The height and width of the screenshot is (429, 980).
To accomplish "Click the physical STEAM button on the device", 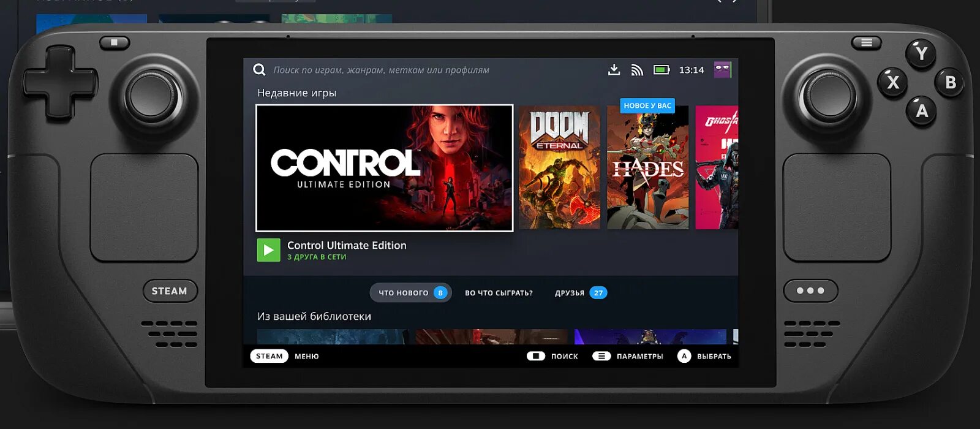I will coord(170,291).
